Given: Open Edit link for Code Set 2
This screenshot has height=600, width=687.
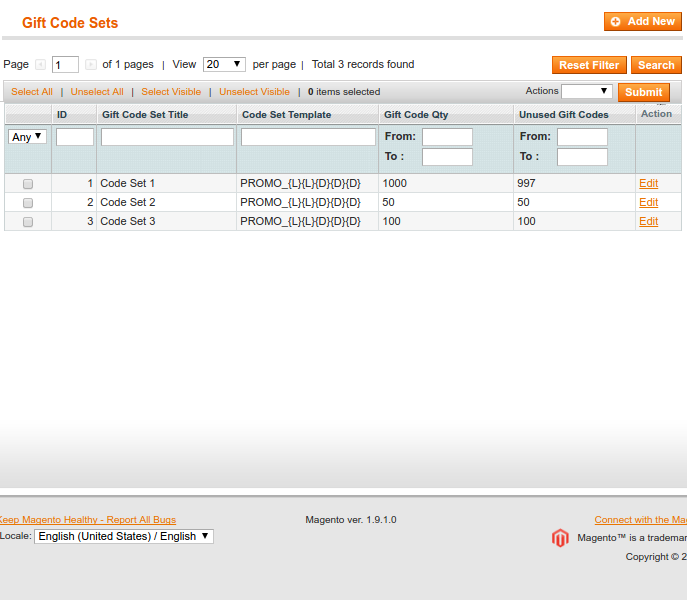Looking at the screenshot, I should [x=648, y=203].
